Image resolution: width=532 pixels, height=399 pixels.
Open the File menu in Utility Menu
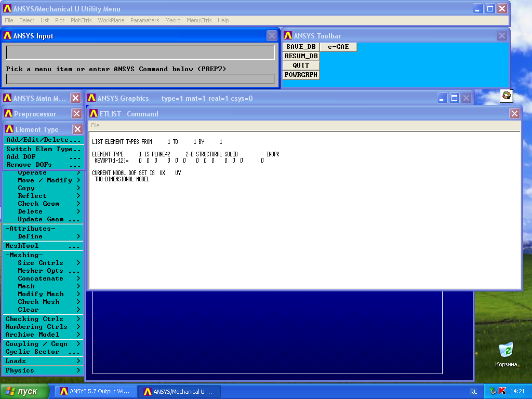point(9,20)
